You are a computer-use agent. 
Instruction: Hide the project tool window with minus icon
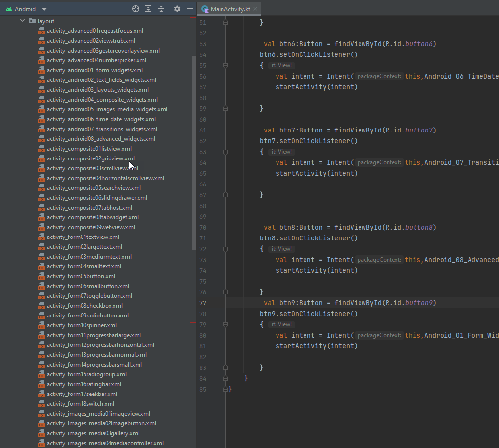pyautogui.click(x=190, y=9)
